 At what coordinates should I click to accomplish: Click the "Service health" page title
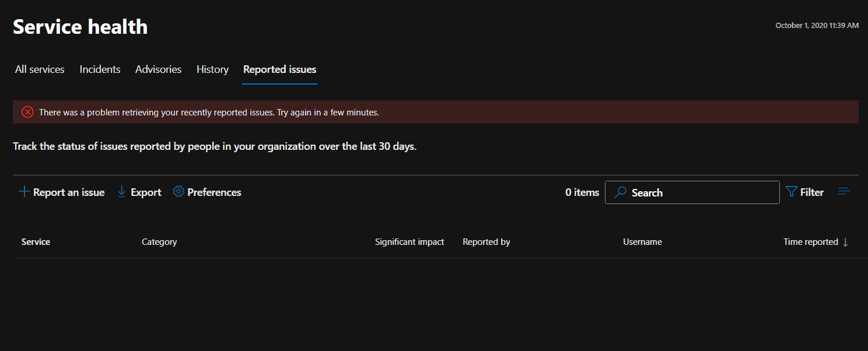point(80,27)
